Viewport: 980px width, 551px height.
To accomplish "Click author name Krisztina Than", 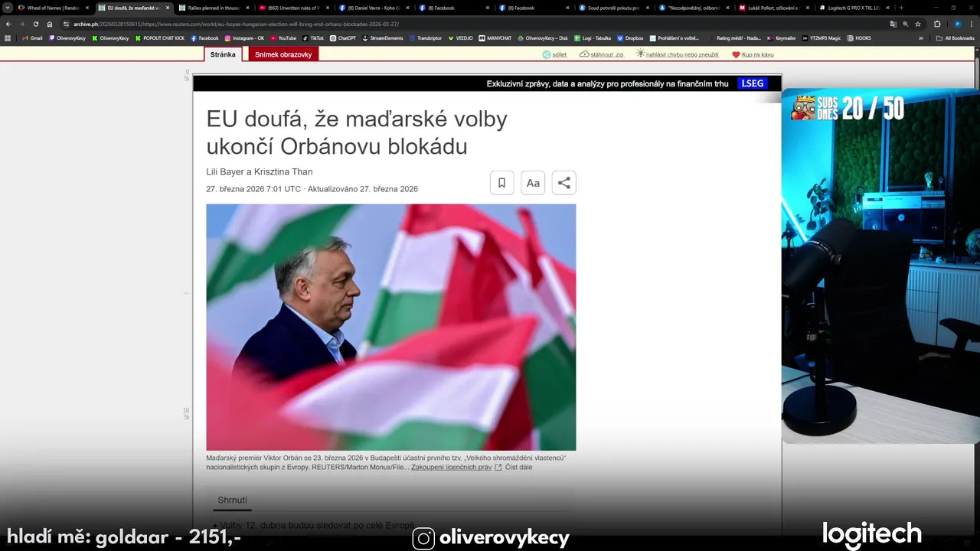I will (283, 172).
